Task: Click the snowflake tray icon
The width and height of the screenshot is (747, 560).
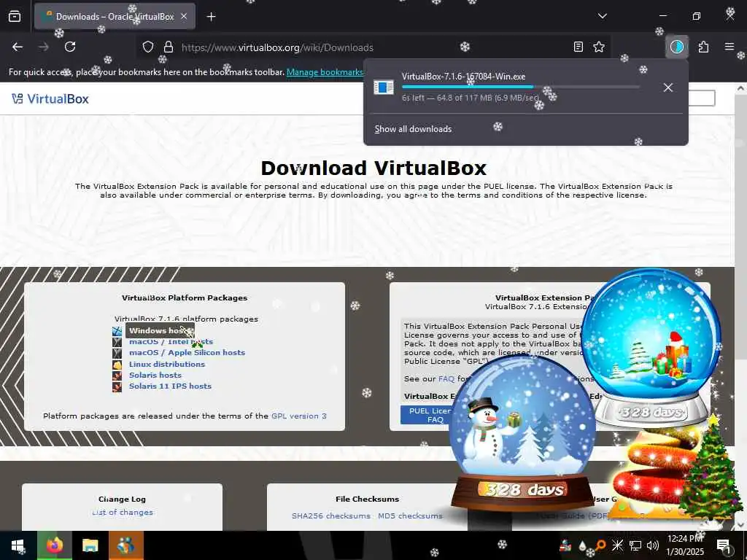Action: pos(617,545)
